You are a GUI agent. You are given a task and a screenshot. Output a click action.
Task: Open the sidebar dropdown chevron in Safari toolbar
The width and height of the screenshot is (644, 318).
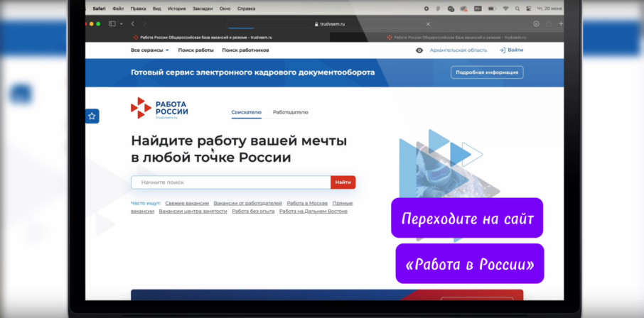(x=121, y=24)
